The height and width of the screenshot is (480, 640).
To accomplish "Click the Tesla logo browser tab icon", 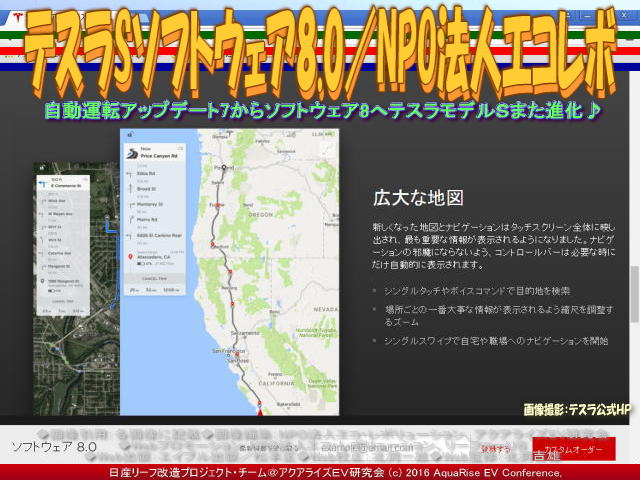I will [17, 18].
